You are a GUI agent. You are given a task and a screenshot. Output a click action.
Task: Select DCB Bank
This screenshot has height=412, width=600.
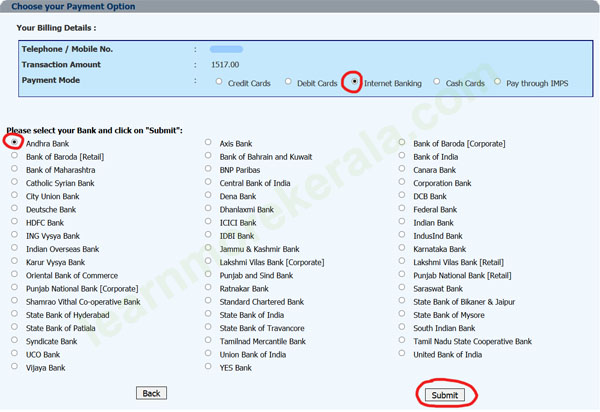(x=402, y=195)
